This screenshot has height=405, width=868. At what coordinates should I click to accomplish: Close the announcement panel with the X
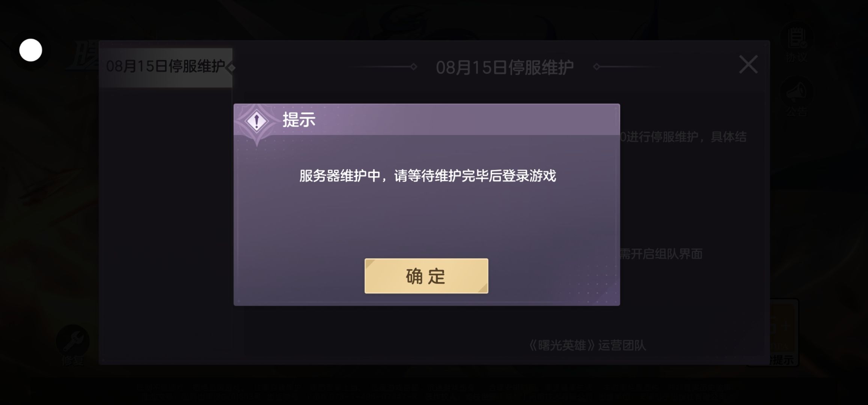pyautogui.click(x=748, y=64)
